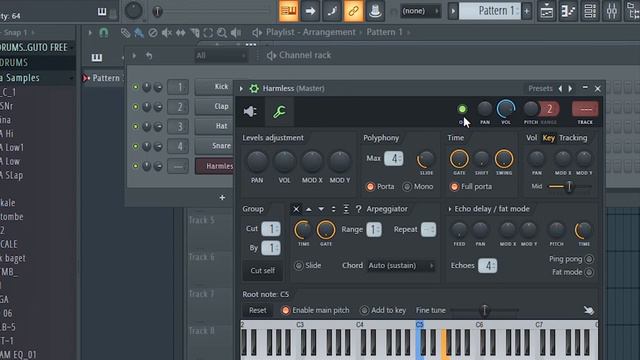Open the All channel filter dropdown
Image resolution: width=640 pixels, height=360 pixels.
tap(220, 56)
